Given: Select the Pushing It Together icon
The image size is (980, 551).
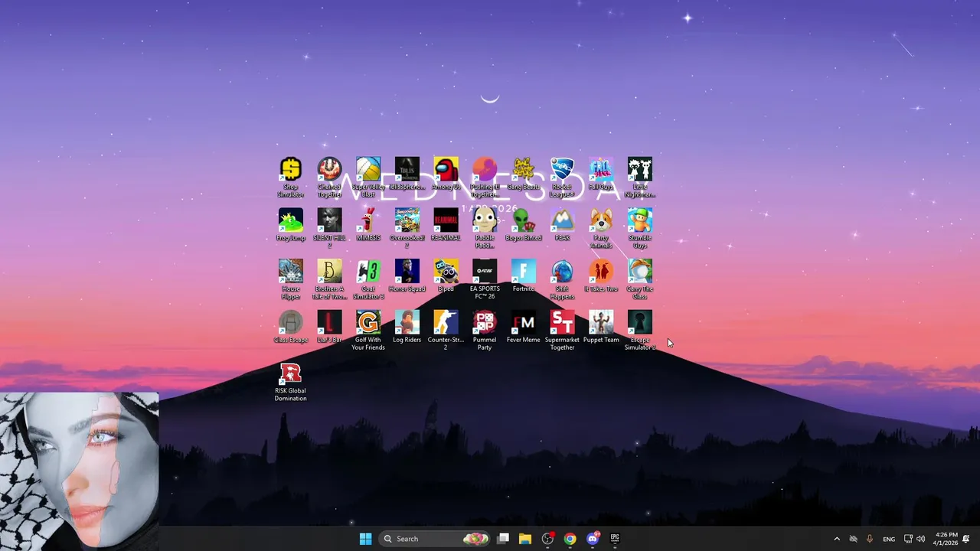Looking at the screenshot, I should 485,170.
